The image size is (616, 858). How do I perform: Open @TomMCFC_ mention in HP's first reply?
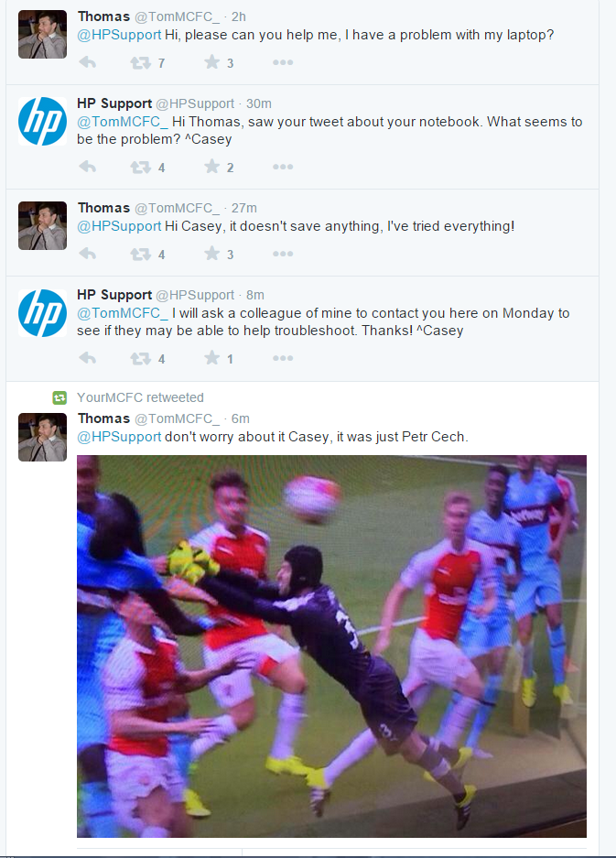tap(123, 122)
